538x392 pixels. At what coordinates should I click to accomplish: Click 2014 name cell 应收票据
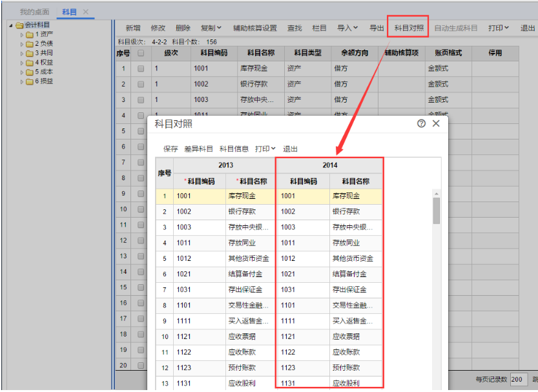[356, 336]
